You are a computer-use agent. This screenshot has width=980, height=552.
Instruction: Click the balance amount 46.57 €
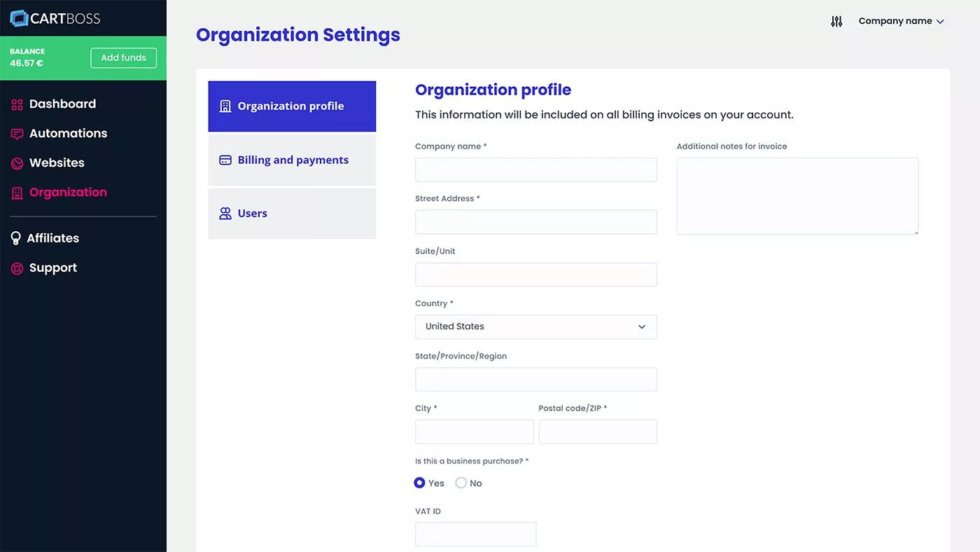coord(27,64)
